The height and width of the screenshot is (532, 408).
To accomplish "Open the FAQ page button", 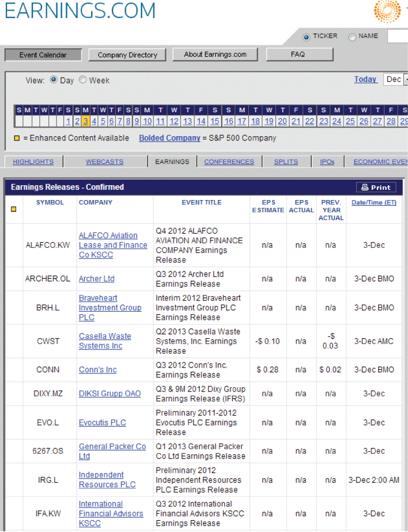I will (298, 54).
